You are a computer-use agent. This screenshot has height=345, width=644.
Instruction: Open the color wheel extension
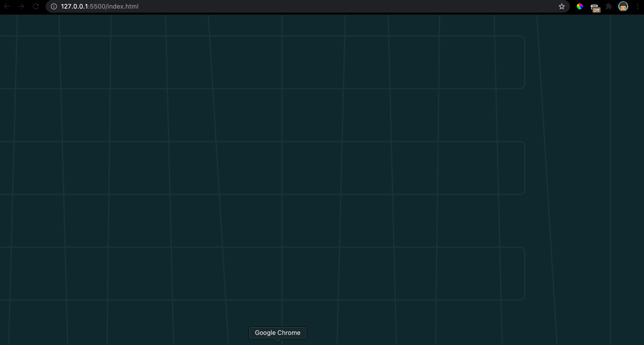tap(580, 6)
